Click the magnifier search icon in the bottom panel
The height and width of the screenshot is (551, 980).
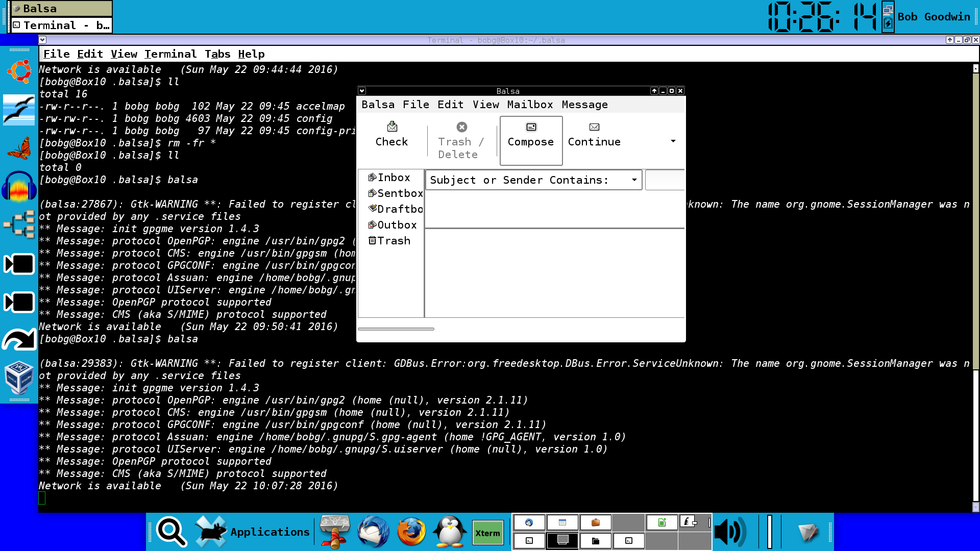(172, 532)
